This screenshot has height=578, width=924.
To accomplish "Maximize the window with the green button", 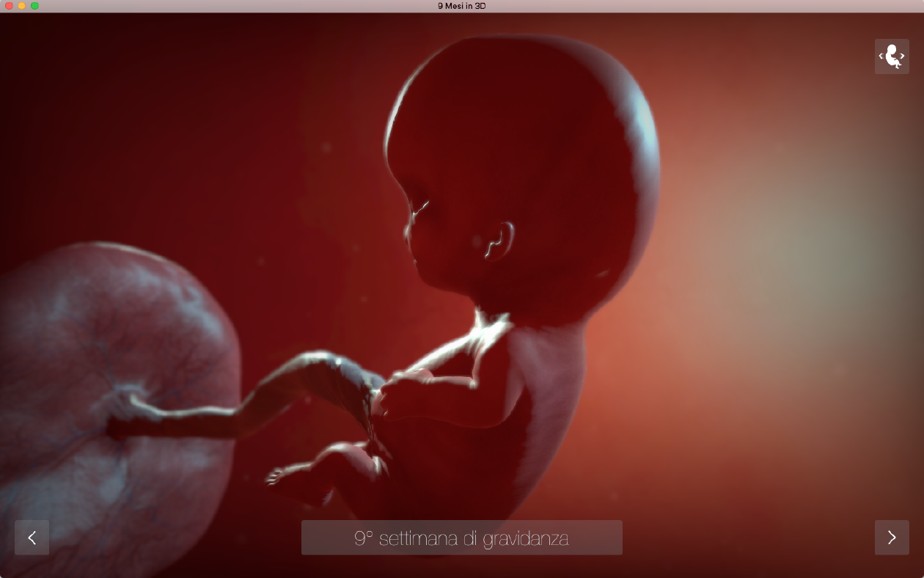I will coord(34,6).
